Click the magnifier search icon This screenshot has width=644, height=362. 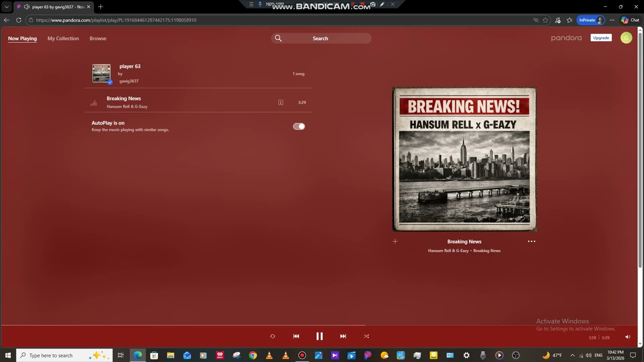click(x=278, y=38)
